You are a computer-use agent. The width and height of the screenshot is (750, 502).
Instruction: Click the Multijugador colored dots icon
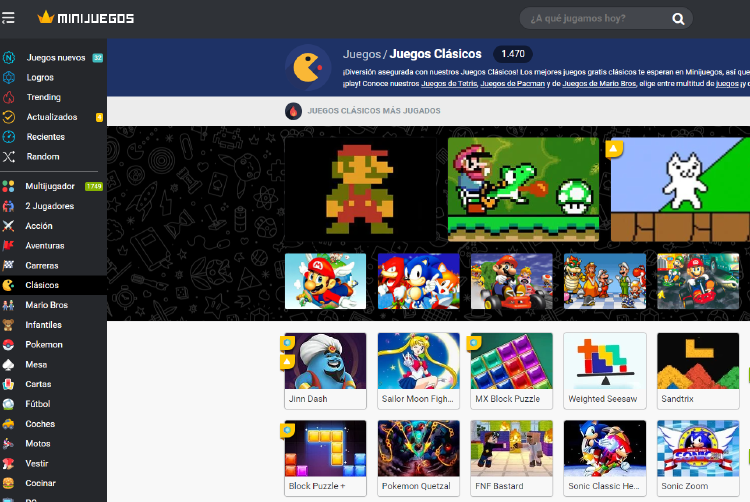(x=9, y=186)
